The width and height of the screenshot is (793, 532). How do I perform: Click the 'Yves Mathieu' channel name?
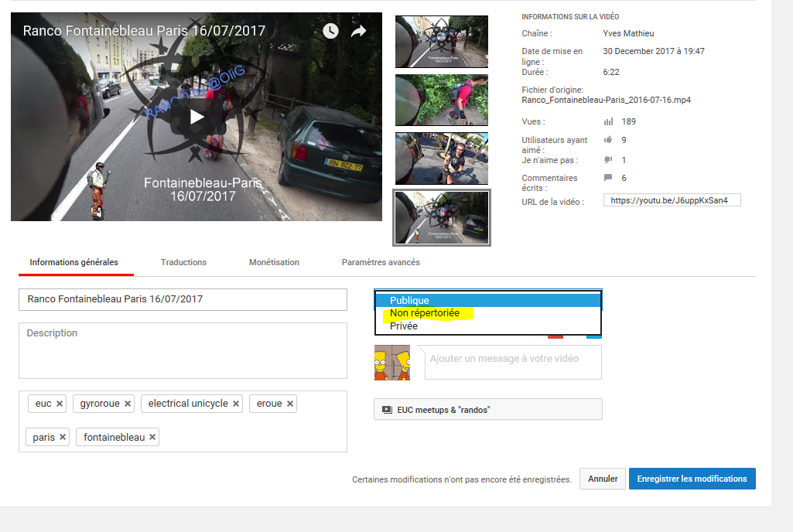point(628,33)
